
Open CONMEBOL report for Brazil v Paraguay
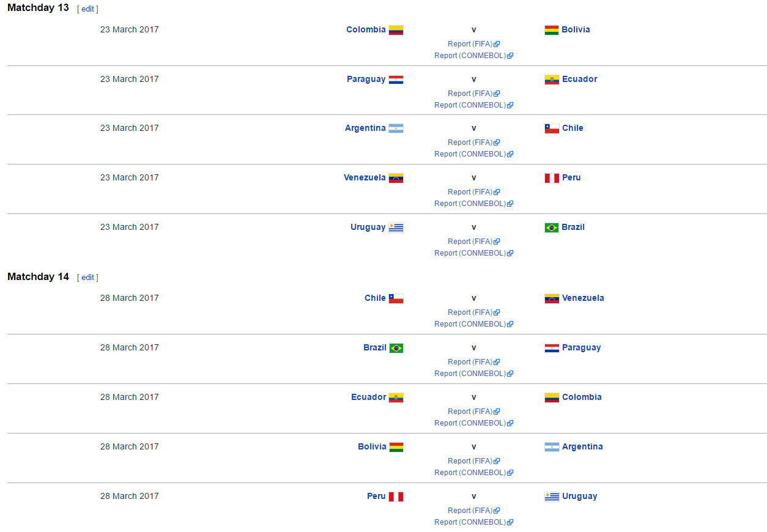470,374
